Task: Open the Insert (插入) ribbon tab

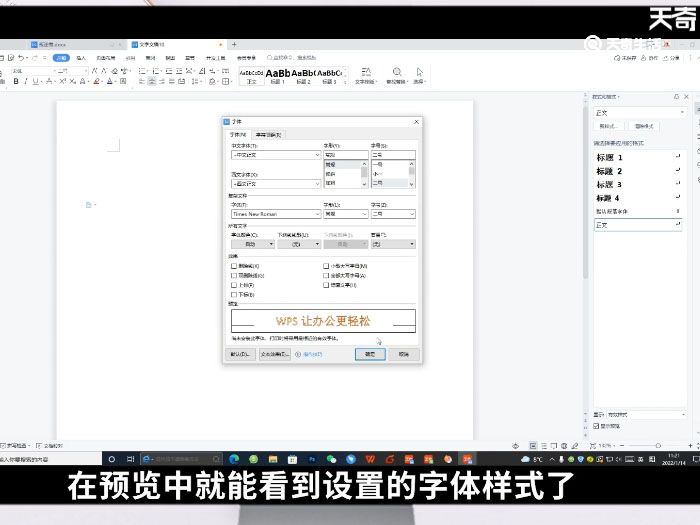Action: [x=81, y=58]
